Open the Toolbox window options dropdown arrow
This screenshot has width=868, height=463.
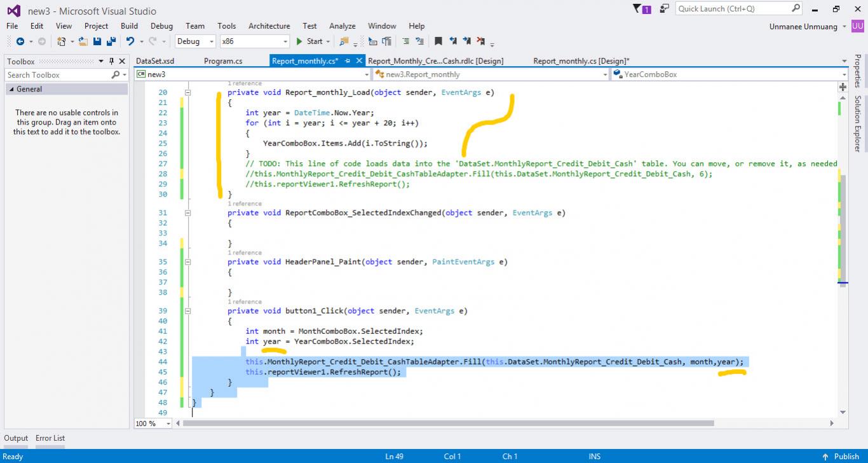[x=100, y=62]
